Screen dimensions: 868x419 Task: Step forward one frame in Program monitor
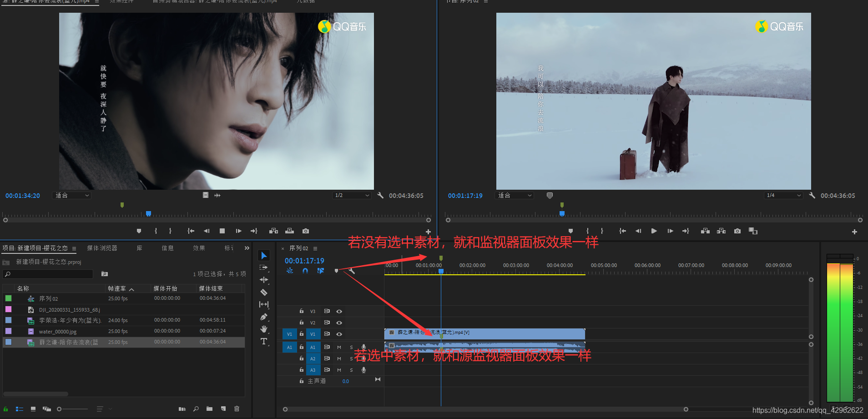pos(670,231)
